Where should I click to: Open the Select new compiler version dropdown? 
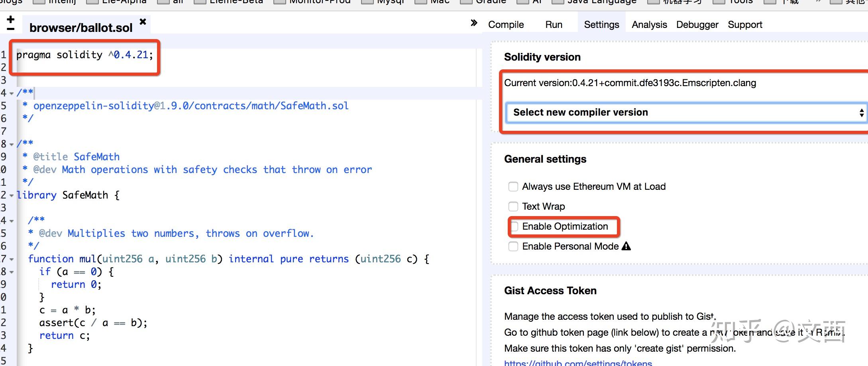(x=686, y=112)
